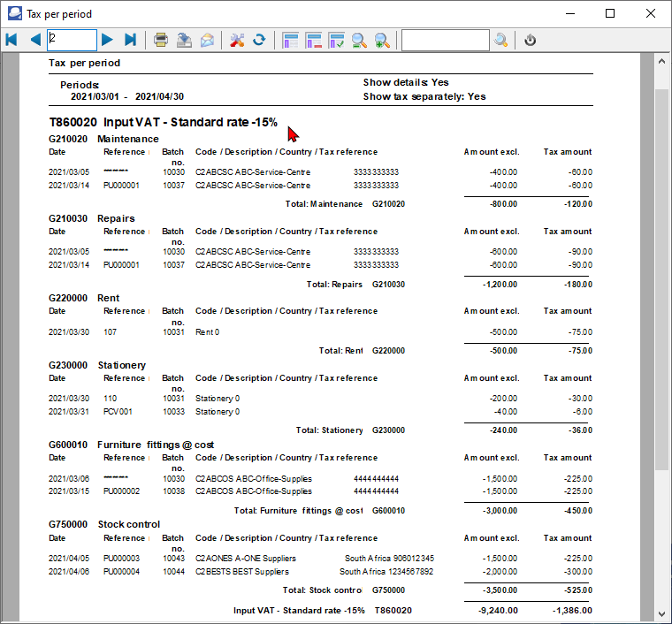Click the search text input field
The width and height of the screenshot is (672, 624).
(446, 40)
